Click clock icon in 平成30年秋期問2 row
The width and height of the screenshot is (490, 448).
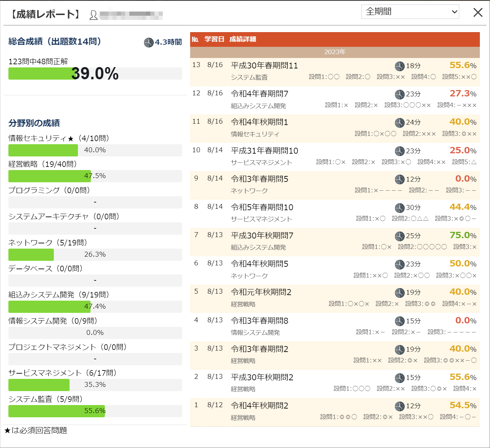coord(399,378)
